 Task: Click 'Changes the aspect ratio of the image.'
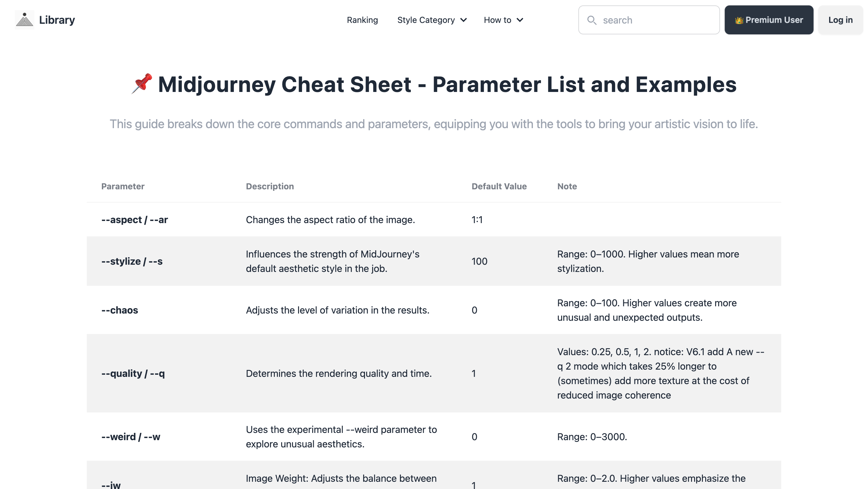(x=330, y=220)
